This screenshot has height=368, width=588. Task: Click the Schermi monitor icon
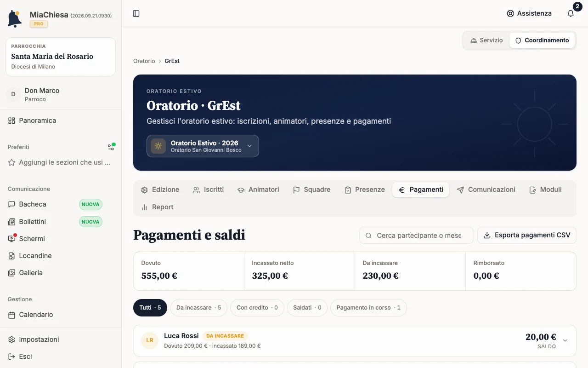tap(11, 239)
